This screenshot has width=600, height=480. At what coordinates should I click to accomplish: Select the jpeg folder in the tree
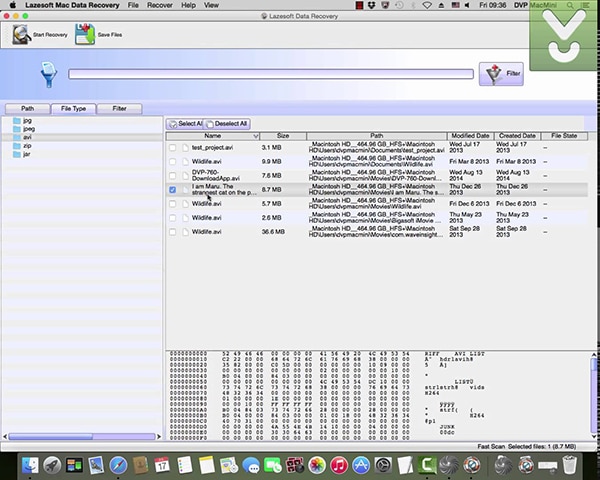(x=17, y=129)
